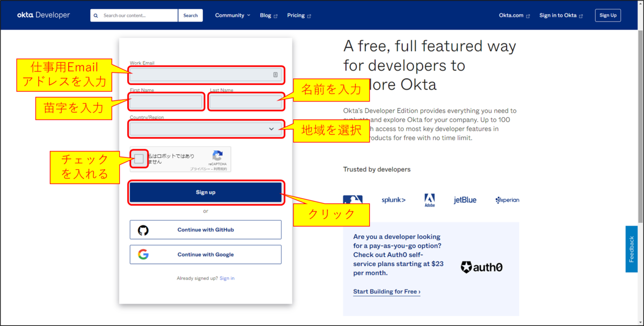Click the Splunk logo

(x=393, y=200)
